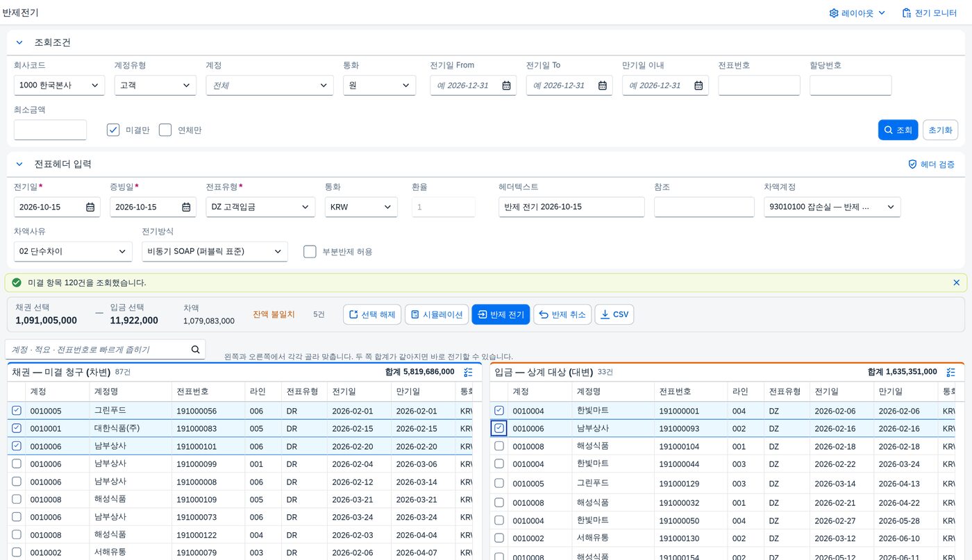
Task: Export the list with CSV button
Action: 614,314
